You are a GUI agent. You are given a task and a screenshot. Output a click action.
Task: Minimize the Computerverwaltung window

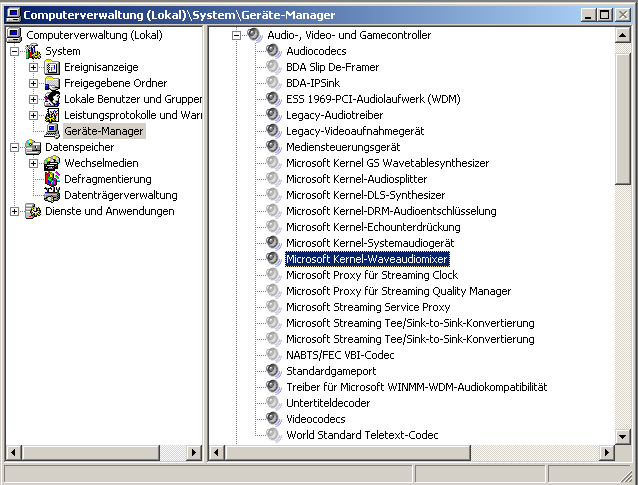pyautogui.click(x=588, y=15)
